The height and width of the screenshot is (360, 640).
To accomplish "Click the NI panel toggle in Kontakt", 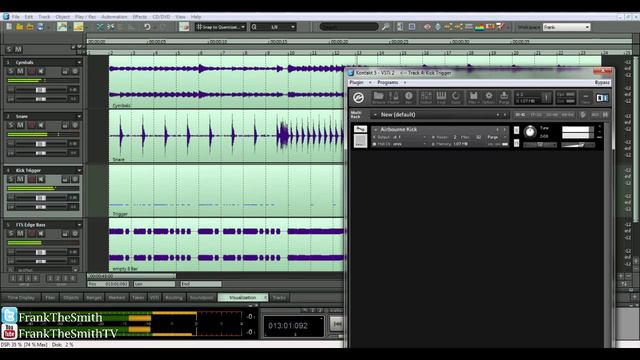I will pos(602,98).
